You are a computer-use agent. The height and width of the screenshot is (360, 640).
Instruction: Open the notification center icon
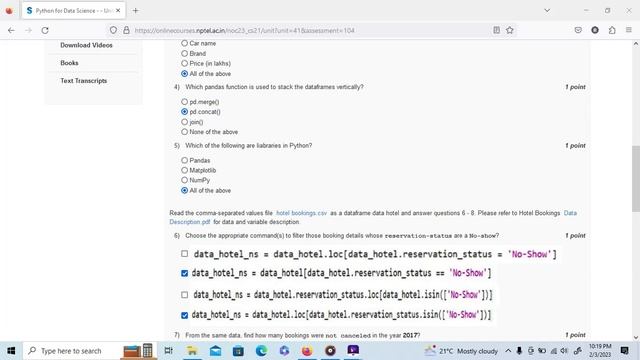[x=624, y=351]
